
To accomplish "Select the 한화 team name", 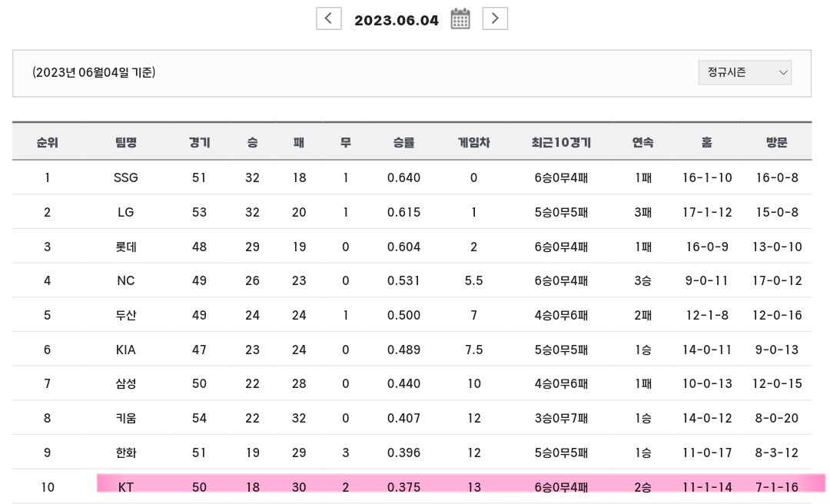I will (126, 453).
